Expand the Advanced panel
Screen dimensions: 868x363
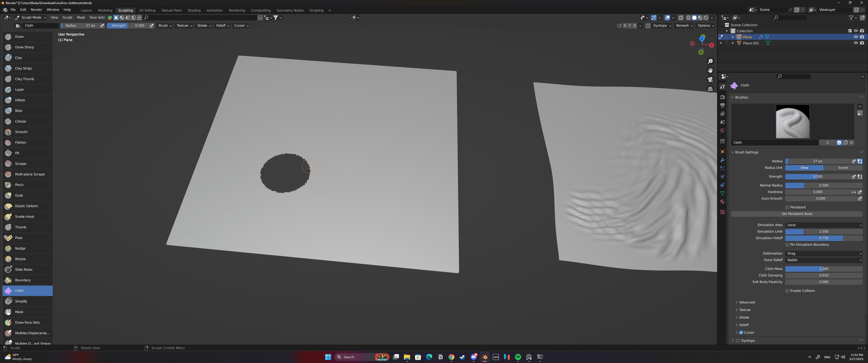[x=747, y=302]
